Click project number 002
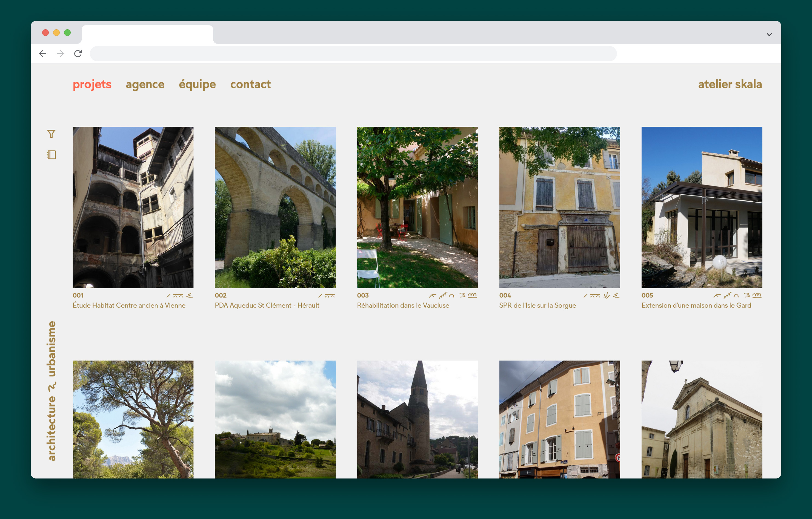Image resolution: width=812 pixels, height=519 pixels. coord(221,295)
